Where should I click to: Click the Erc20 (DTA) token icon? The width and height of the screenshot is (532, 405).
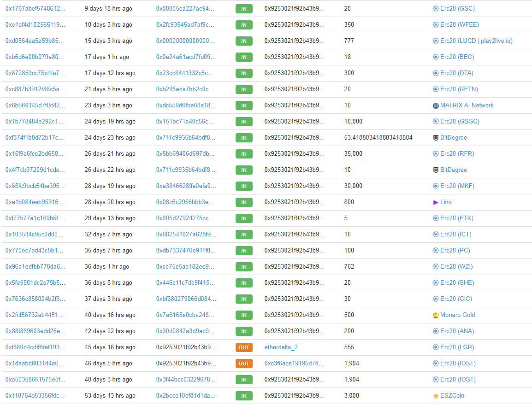click(436, 73)
